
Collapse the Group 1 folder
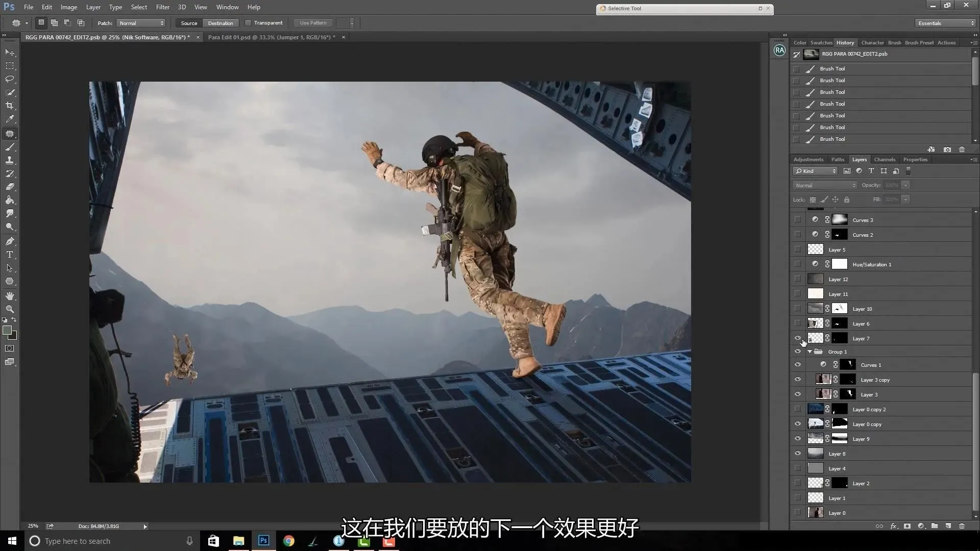click(x=810, y=352)
